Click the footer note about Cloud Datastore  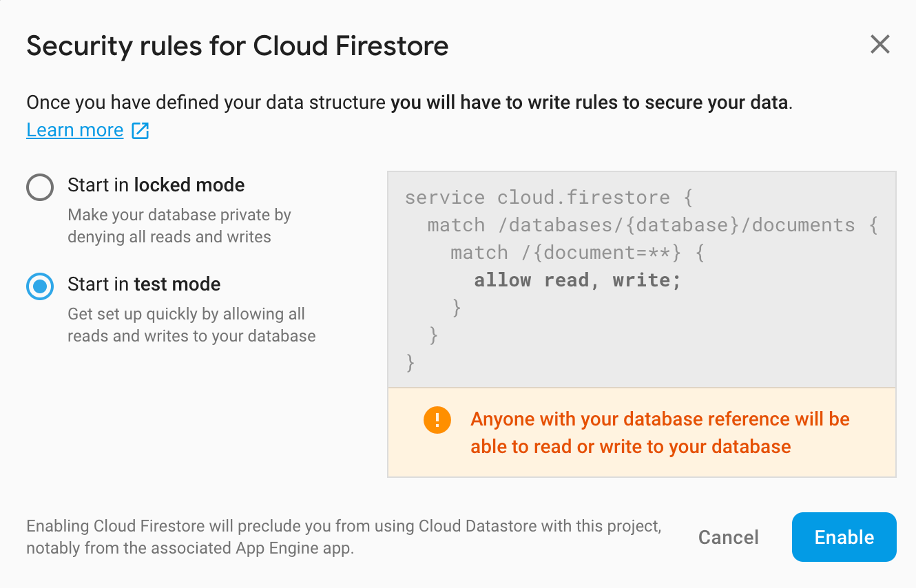344,538
